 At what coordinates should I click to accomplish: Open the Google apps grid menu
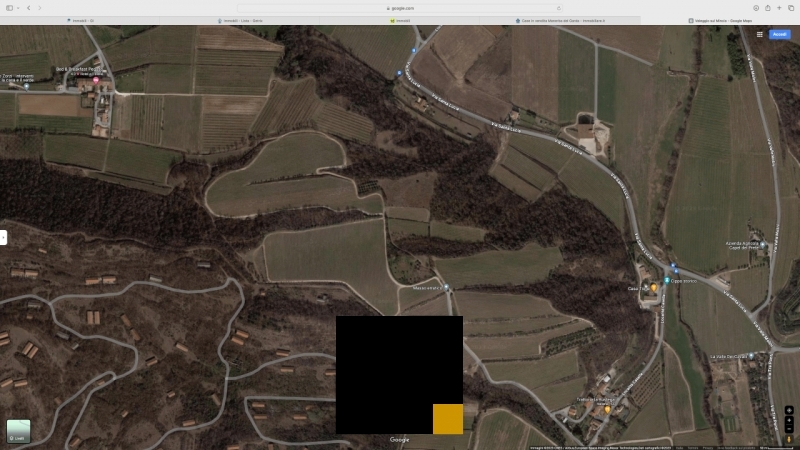pyautogui.click(x=759, y=34)
